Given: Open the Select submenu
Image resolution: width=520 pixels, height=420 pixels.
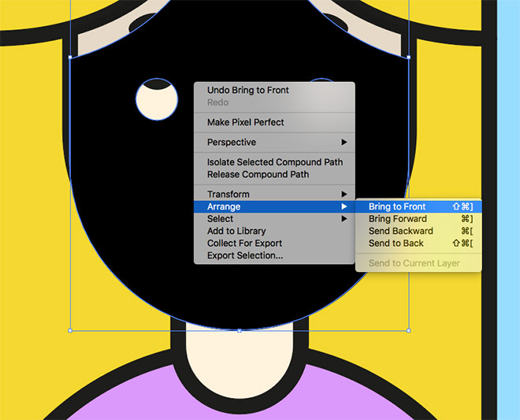Looking at the screenshot, I should click(x=274, y=219).
